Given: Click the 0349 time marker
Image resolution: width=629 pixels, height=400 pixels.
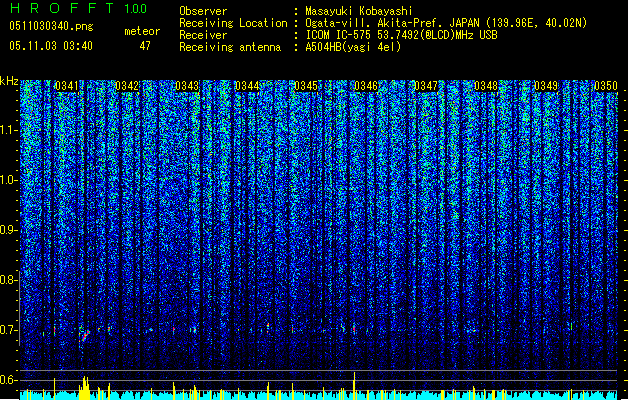Looking at the screenshot, I should coord(546,86).
